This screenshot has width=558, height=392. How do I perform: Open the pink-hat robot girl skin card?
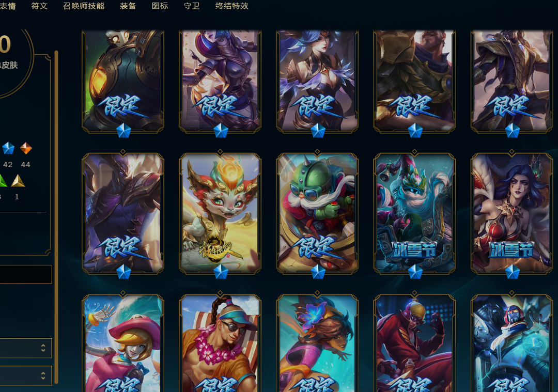click(x=123, y=343)
